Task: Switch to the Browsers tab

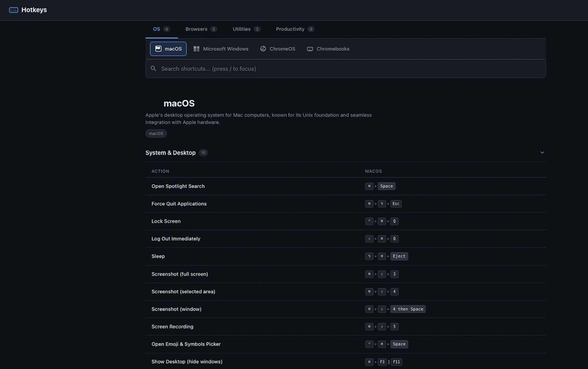Action: pos(201,29)
